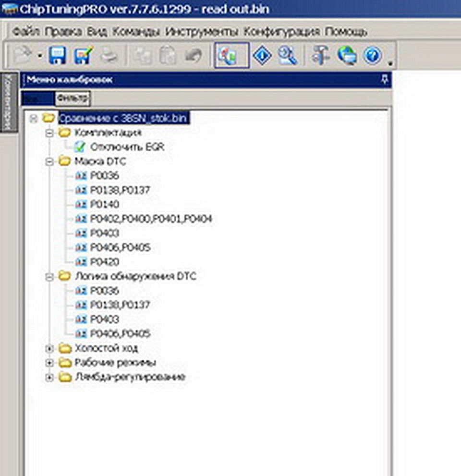Click the P0138,P0137 icon under Маска DTC
The height and width of the screenshot is (476, 461).
81,190
